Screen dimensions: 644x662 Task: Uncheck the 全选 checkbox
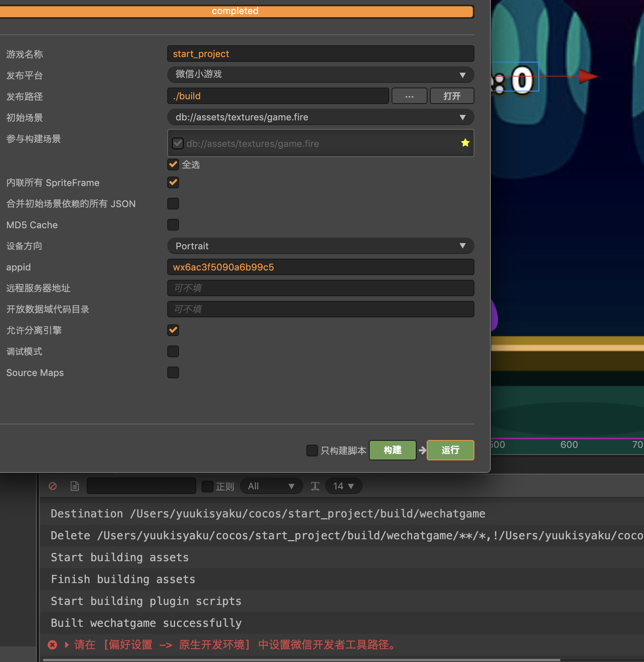click(x=173, y=165)
